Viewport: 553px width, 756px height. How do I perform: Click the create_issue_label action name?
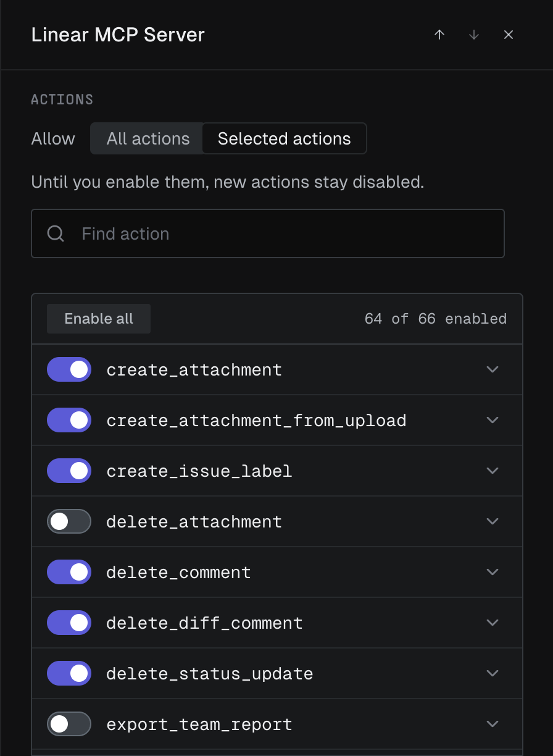[x=199, y=471]
